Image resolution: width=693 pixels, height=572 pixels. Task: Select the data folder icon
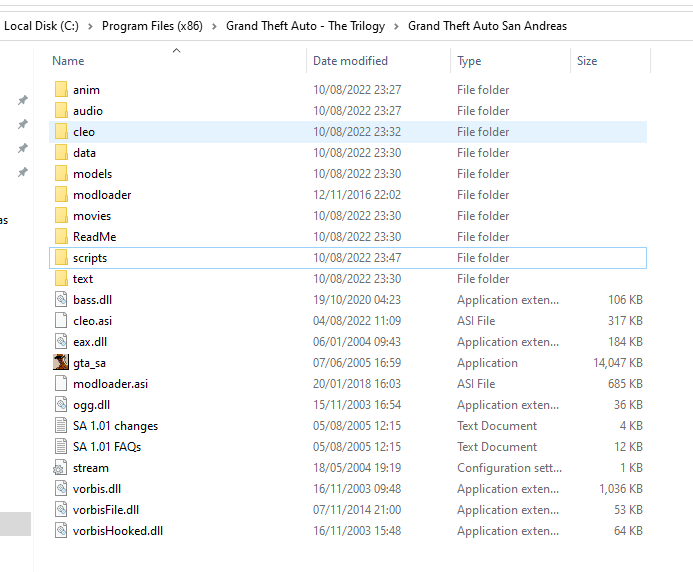(61, 153)
